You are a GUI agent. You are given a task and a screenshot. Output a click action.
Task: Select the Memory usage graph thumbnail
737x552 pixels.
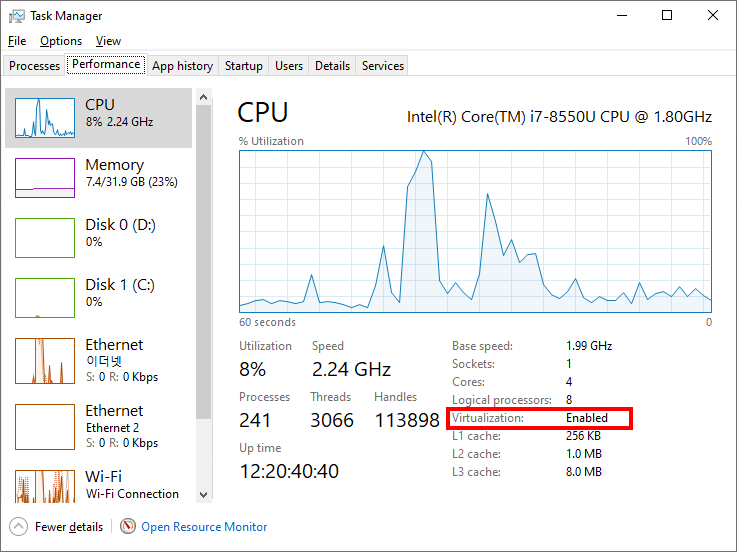pos(44,178)
